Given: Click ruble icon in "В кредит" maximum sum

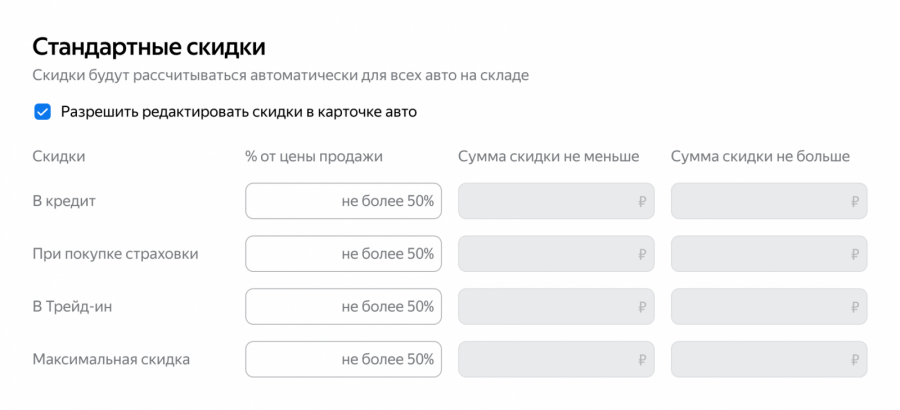Looking at the screenshot, I should tap(855, 201).
